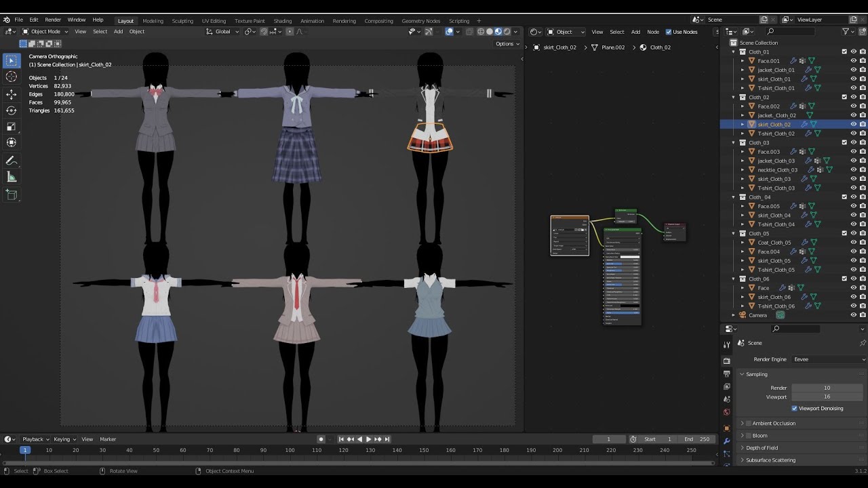
Task: Toggle the Use Nodes checkbox
Action: 669,32
